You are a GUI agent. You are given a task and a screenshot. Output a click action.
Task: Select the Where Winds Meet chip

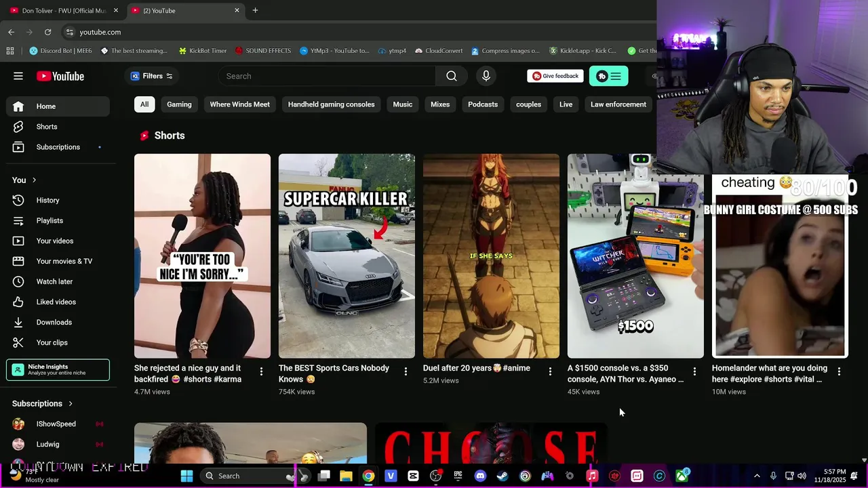pos(239,104)
